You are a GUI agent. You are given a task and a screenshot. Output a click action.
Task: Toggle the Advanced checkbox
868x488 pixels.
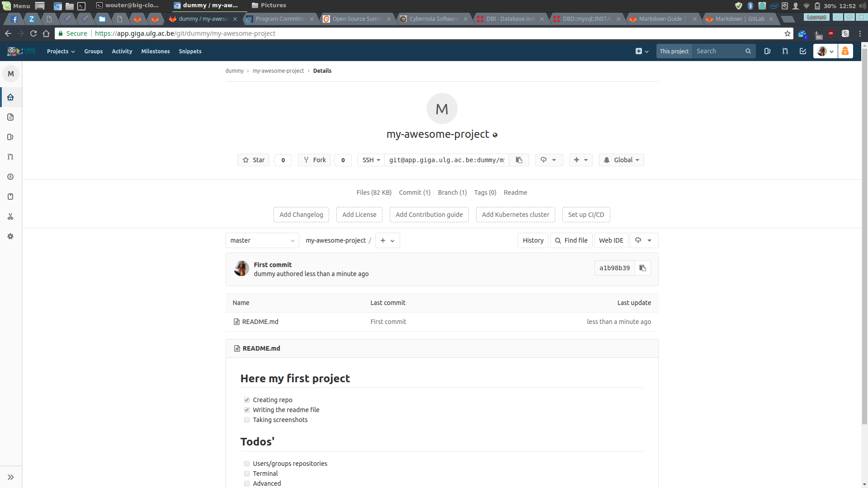247,483
